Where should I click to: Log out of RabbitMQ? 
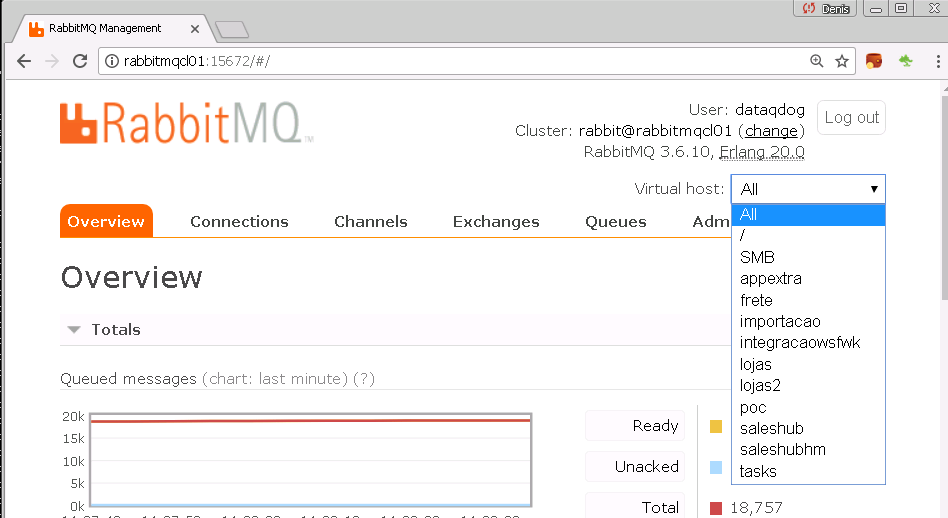[x=851, y=117]
